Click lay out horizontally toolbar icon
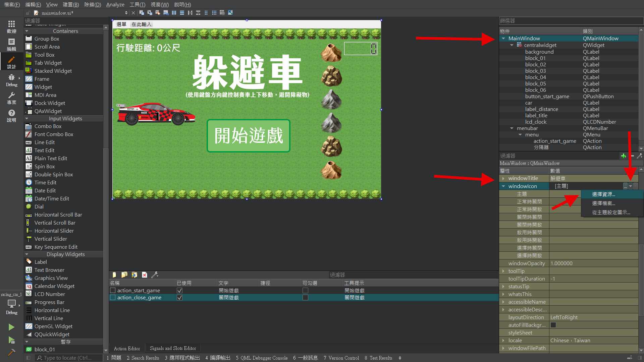 click(174, 13)
